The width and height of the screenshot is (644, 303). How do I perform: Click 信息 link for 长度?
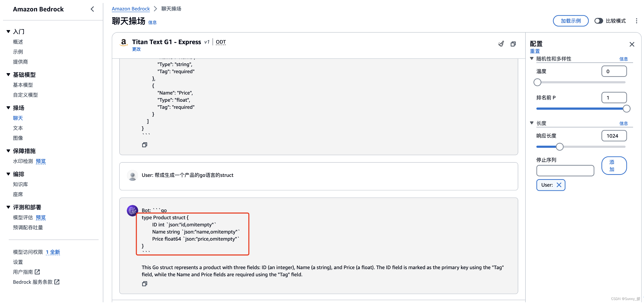click(x=624, y=123)
